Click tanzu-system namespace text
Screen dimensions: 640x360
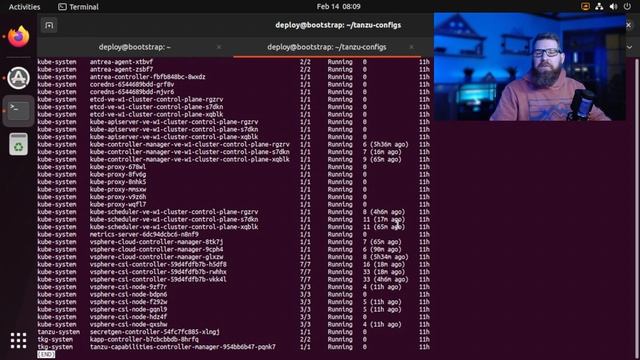pos(58,332)
